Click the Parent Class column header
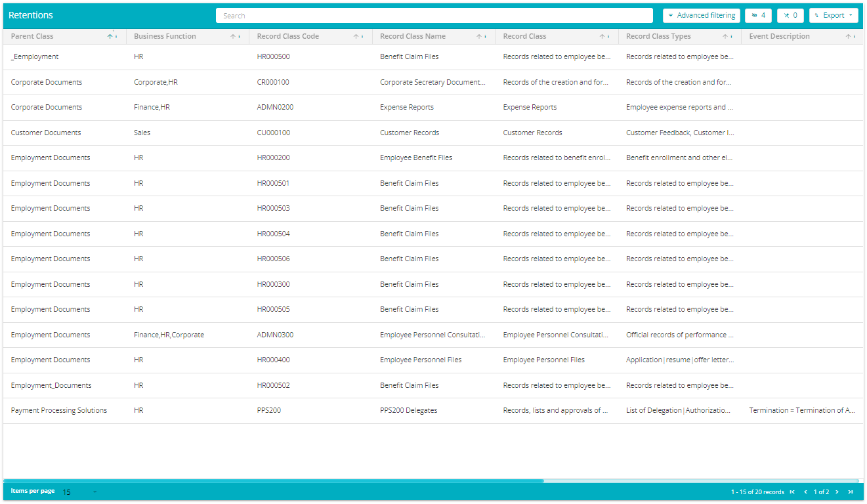 pyautogui.click(x=32, y=37)
